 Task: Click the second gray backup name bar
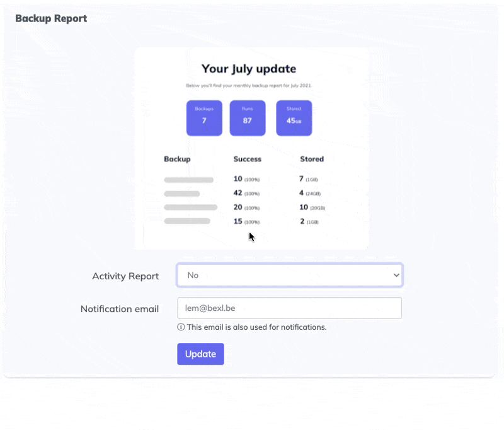pyautogui.click(x=182, y=194)
